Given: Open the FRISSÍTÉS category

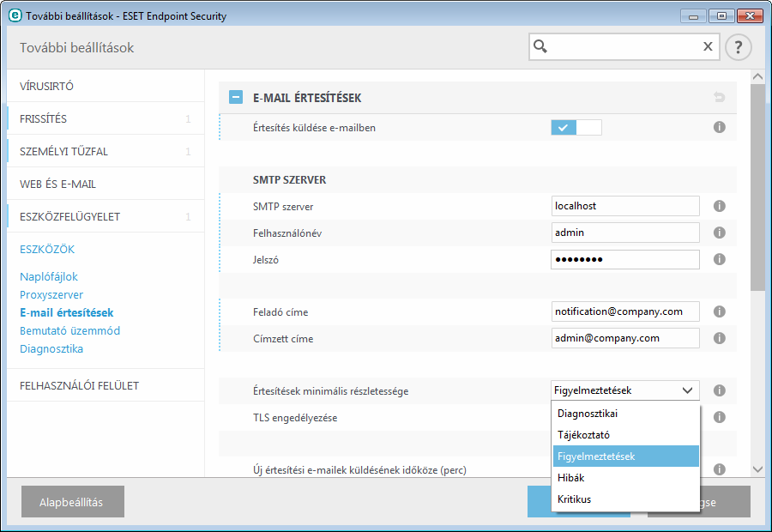Looking at the screenshot, I should (x=106, y=118).
